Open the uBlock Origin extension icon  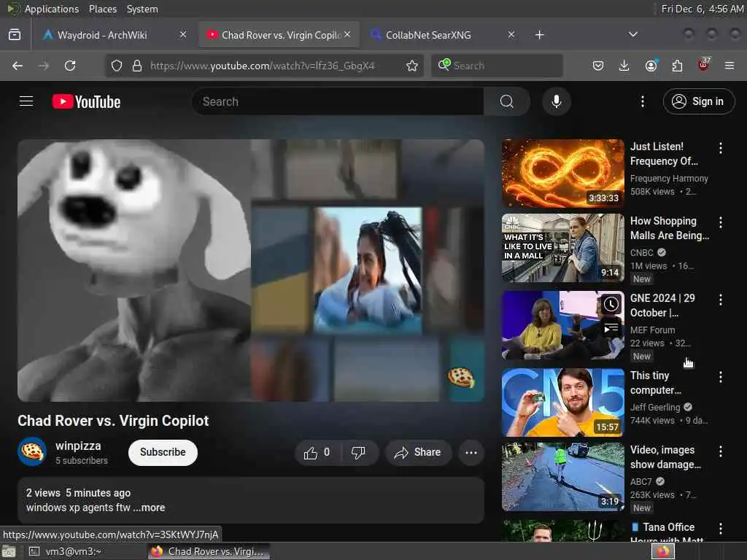pos(704,65)
